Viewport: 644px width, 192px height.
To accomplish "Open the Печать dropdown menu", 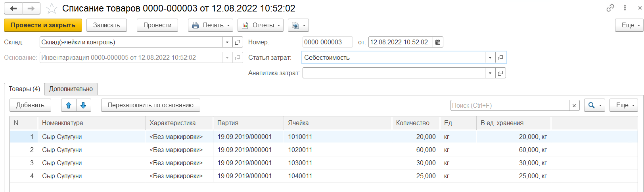I will coord(211,25).
